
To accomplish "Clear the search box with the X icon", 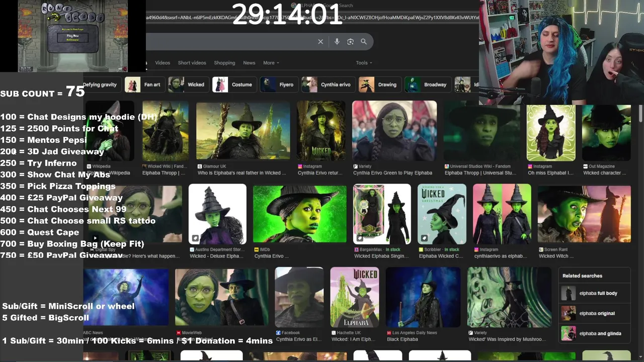I will [320, 42].
